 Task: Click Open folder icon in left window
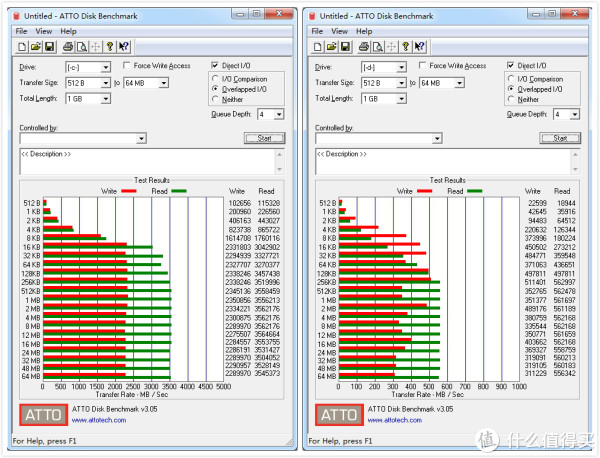point(36,47)
